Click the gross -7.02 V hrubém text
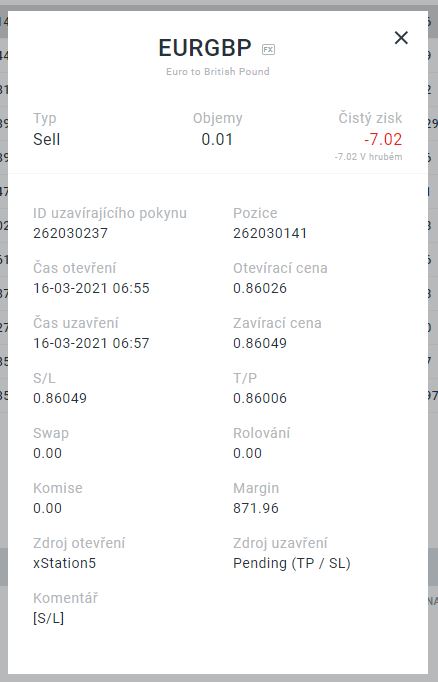The width and height of the screenshot is (438, 682). [368, 157]
